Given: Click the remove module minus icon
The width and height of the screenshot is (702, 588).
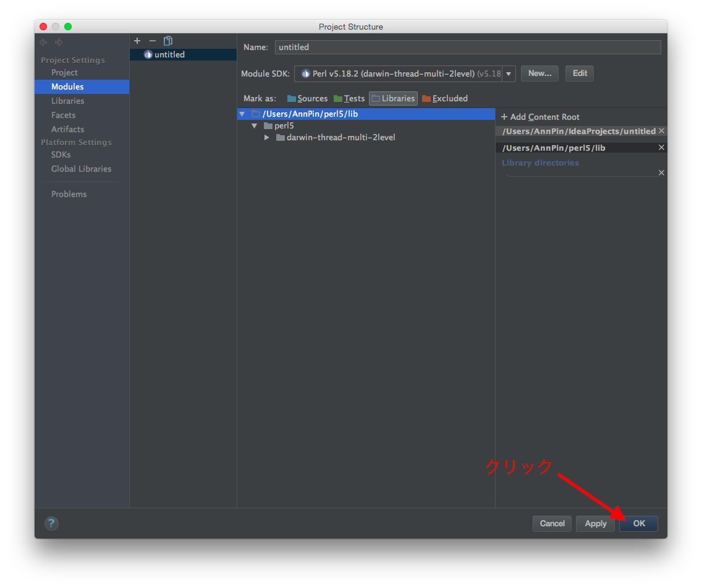Looking at the screenshot, I should click(x=153, y=41).
